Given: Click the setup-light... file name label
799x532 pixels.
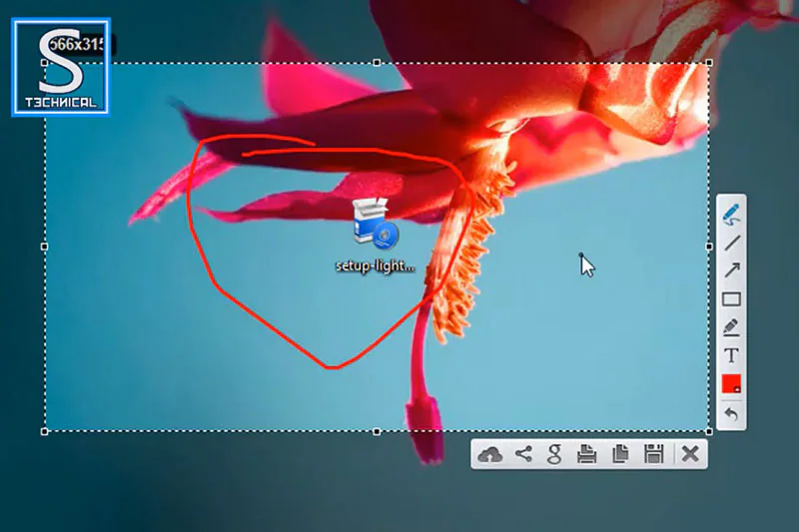Looking at the screenshot, I should (x=376, y=266).
